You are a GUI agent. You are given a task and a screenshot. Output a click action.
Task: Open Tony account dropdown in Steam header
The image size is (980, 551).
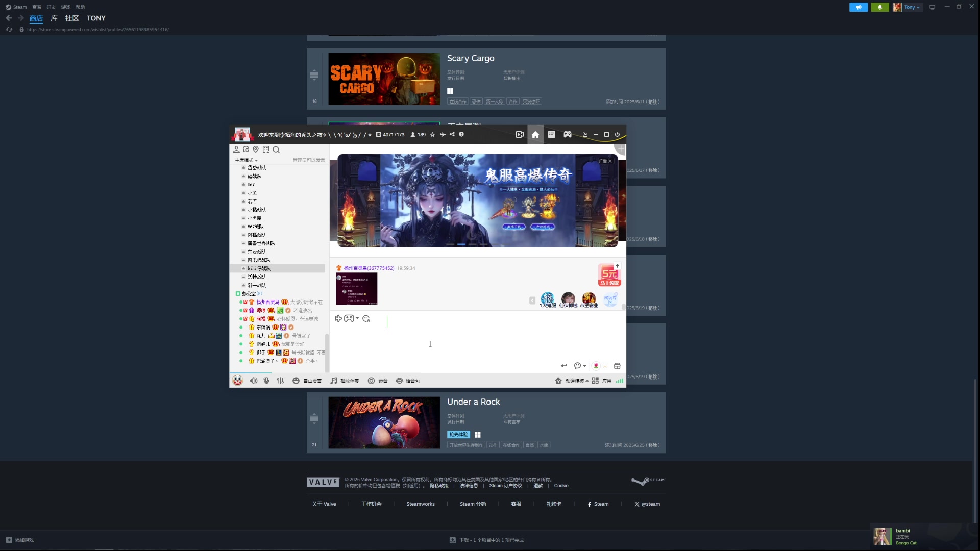coord(908,7)
